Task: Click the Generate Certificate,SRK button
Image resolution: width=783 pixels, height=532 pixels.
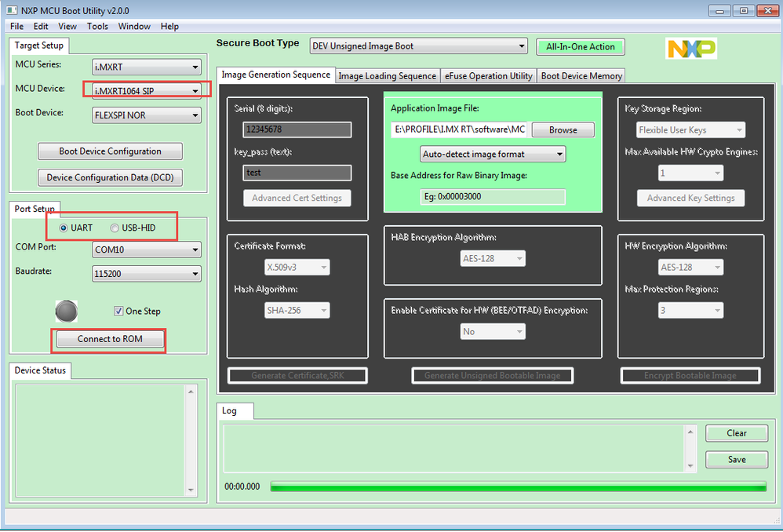Action: click(297, 376)
